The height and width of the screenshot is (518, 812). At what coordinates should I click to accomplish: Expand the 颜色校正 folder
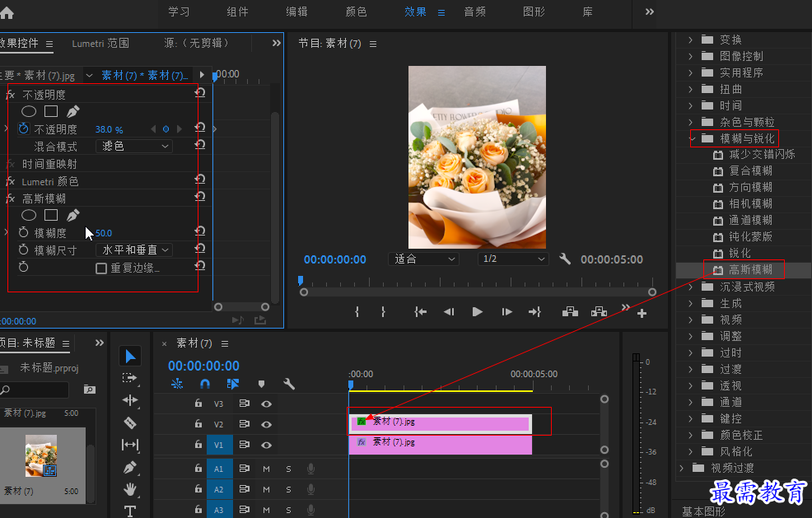coord(690,435)
